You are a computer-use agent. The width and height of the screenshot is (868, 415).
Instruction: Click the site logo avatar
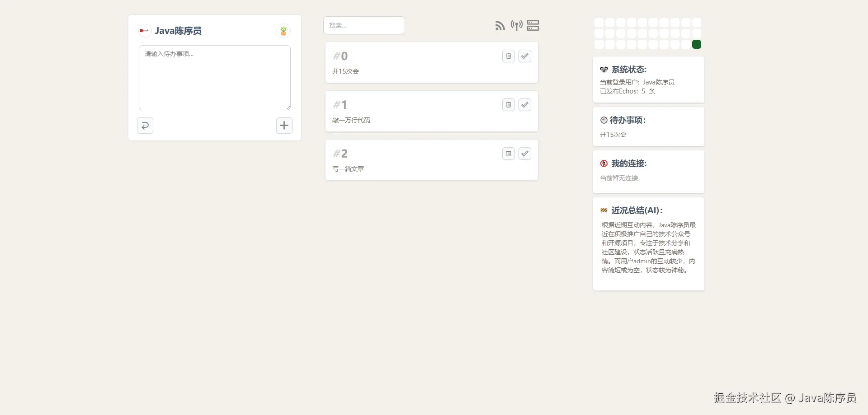pyautogui.click(x=145, y=31)
